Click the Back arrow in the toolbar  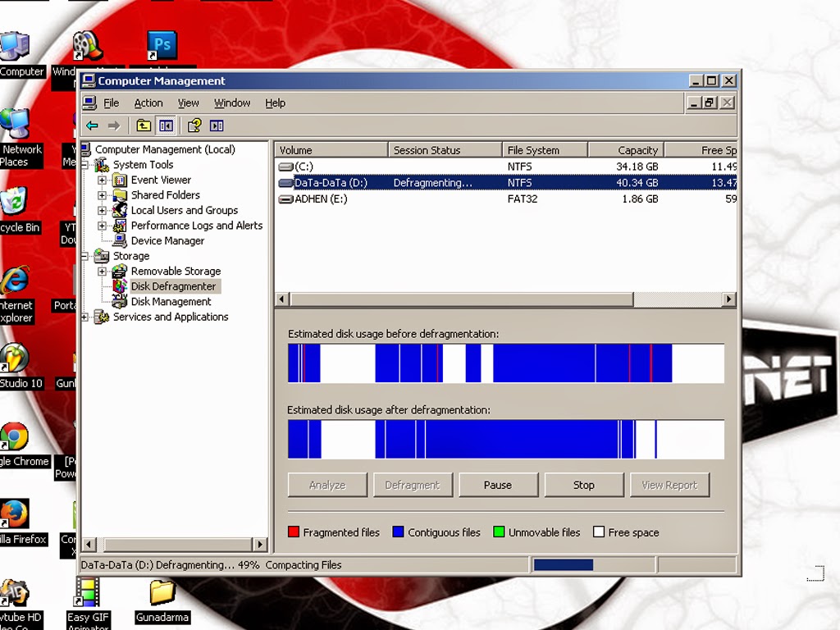(x=94, y=126)
